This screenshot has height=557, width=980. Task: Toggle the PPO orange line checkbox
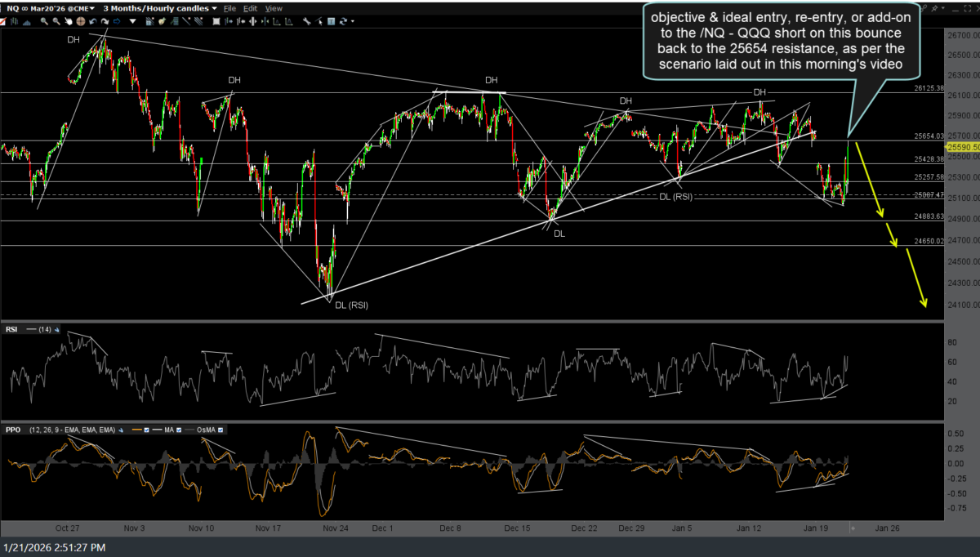[x=146, y=430]
